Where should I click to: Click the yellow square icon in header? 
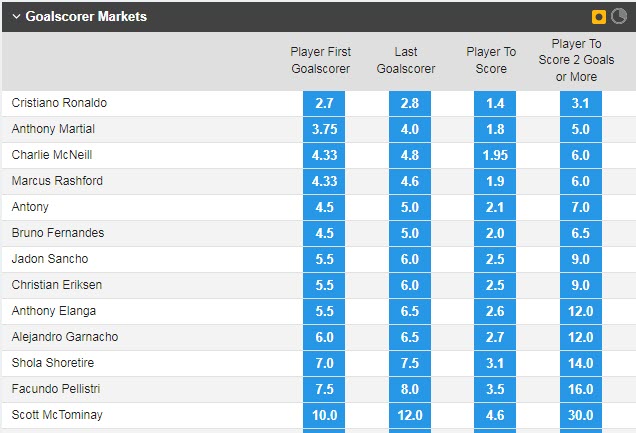(599, 17)
